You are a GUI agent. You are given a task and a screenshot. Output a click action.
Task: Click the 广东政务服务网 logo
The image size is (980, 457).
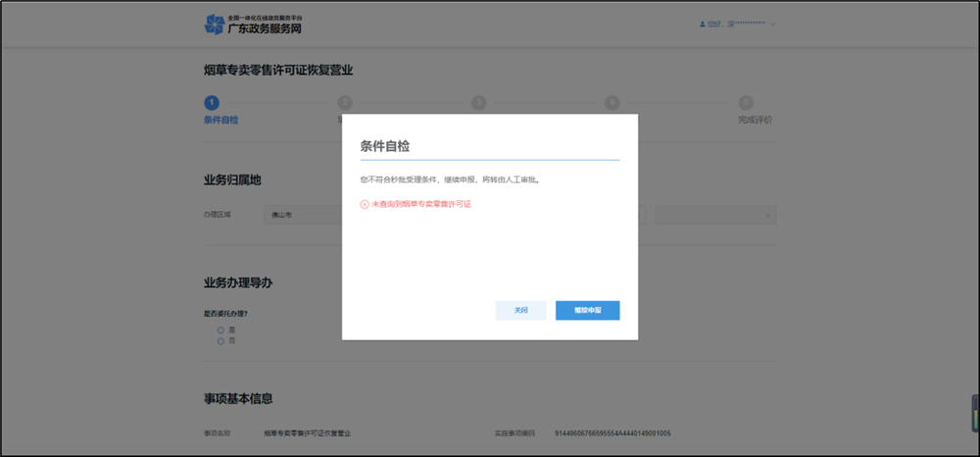point(253,25)
